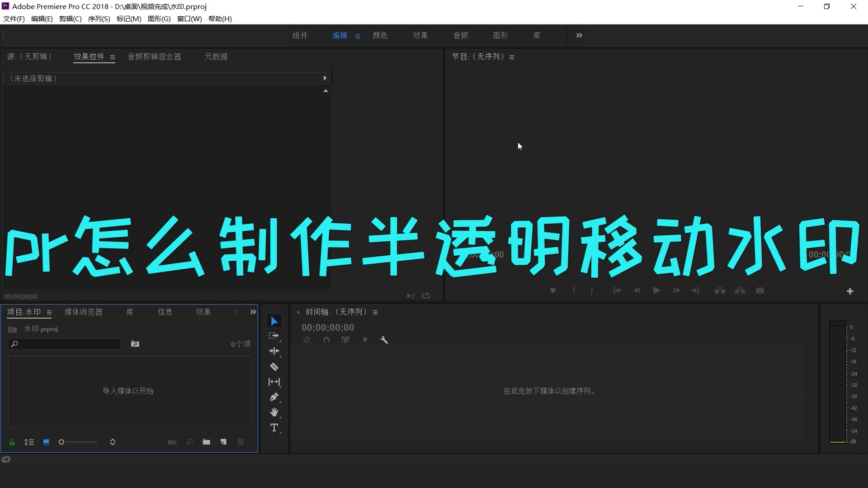Select the Slip tool
The width and height of the screenshot is (868, 488).
tap(274, 382)
